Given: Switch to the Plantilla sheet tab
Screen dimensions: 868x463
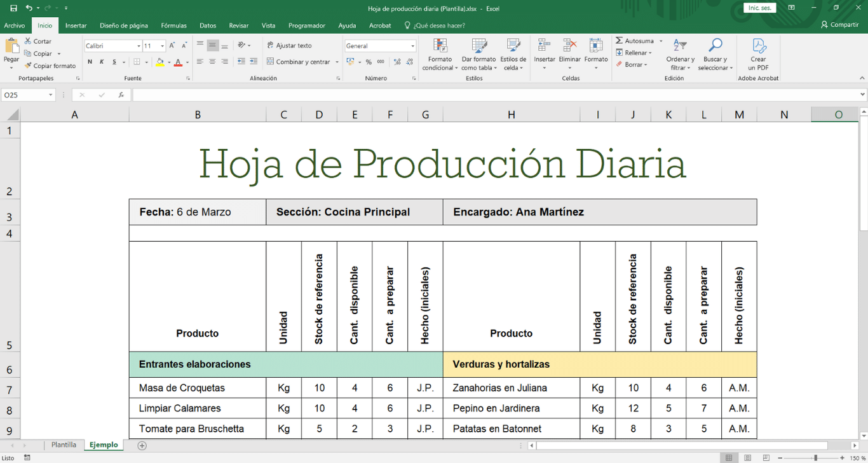Looking at the screenshot, I should (64, 445).
